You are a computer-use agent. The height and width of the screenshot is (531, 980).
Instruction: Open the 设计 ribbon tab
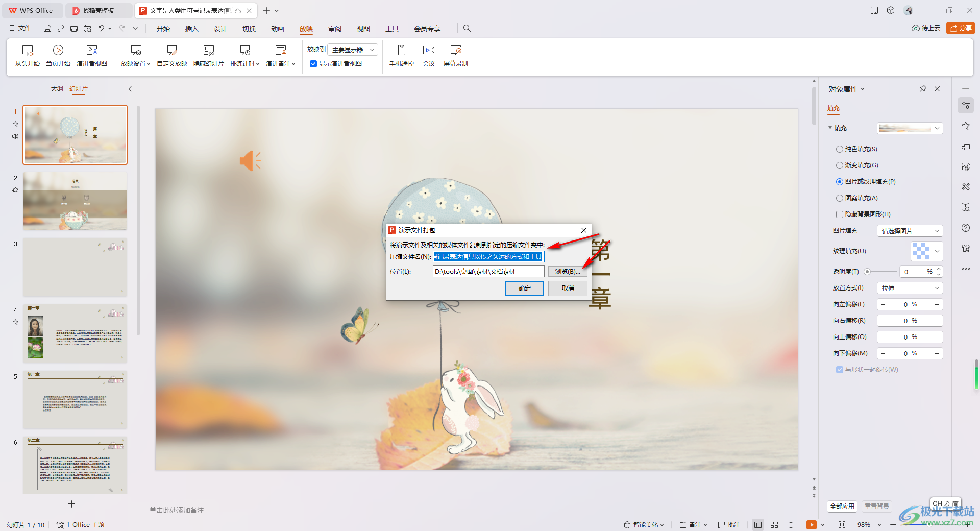[x=220, y=29]
